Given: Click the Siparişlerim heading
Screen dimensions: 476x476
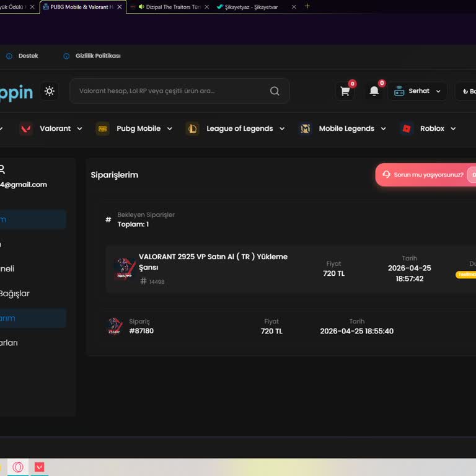Looking at the screenshot, I should coord(115,175).
